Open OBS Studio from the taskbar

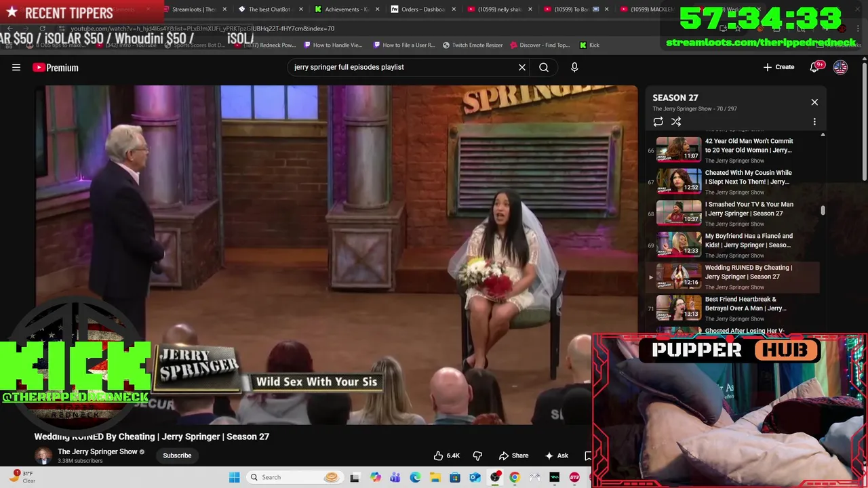pos(495,477)
